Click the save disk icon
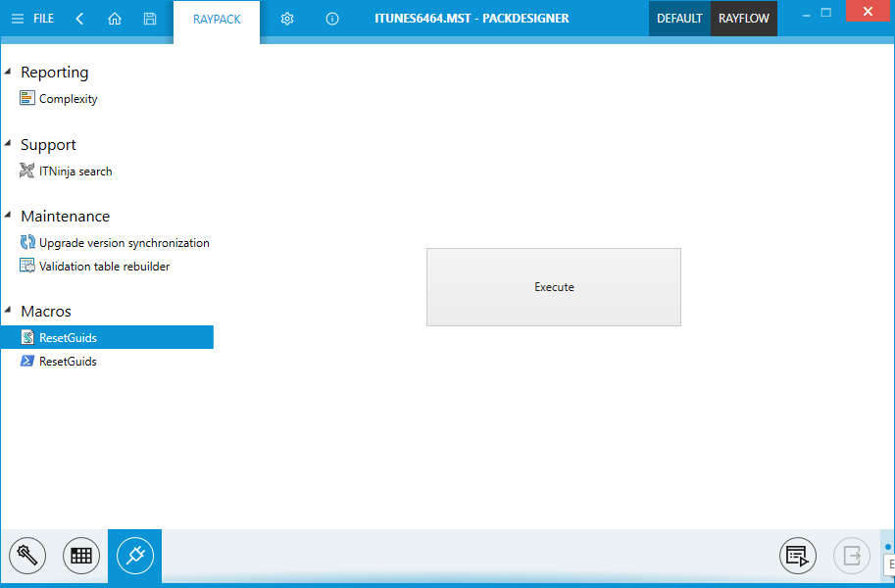Screen dimensions: 895x588 [149, 19]
